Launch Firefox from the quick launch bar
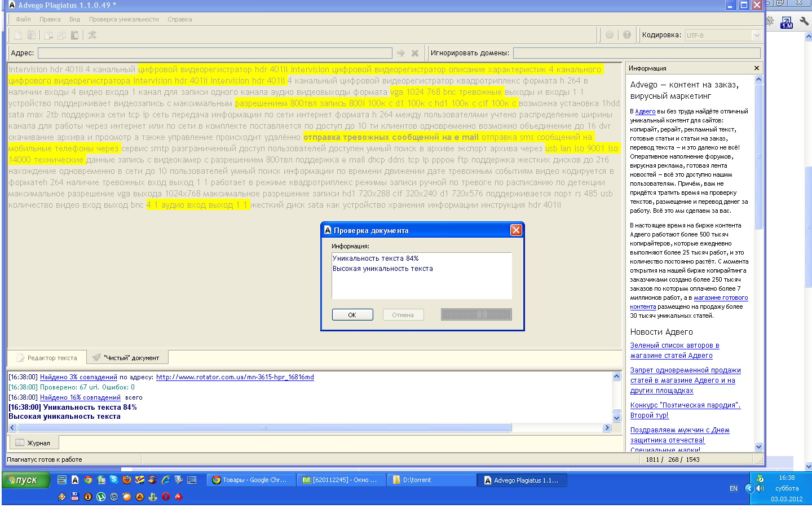The height and width of the screenshot is (508, 812). tap(127, 480)
